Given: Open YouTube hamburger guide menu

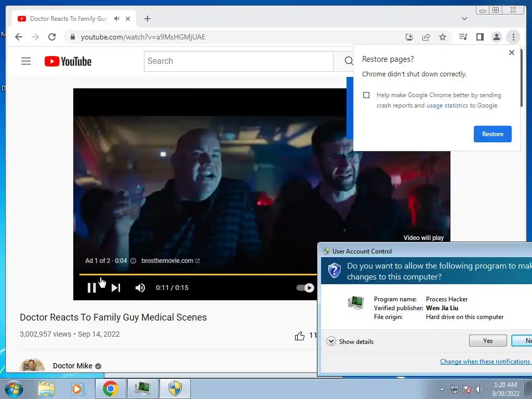Looking at the screenshot, I should click(26, 61).
